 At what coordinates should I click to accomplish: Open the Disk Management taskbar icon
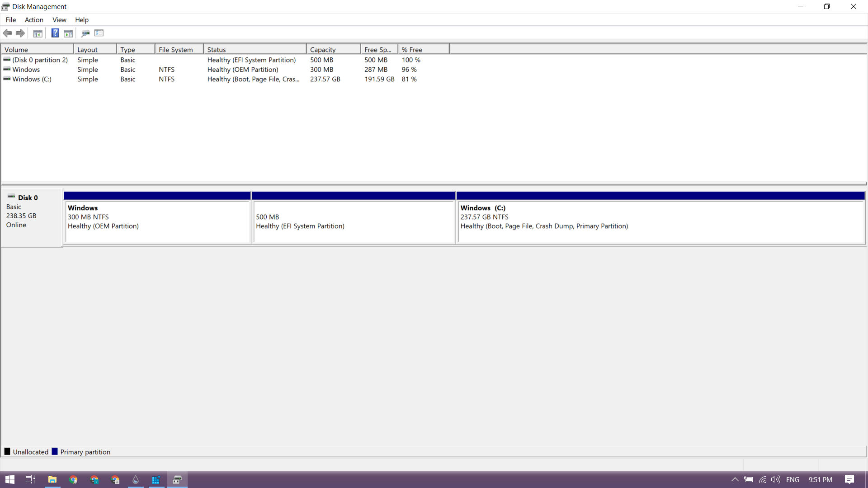[177, 480]
